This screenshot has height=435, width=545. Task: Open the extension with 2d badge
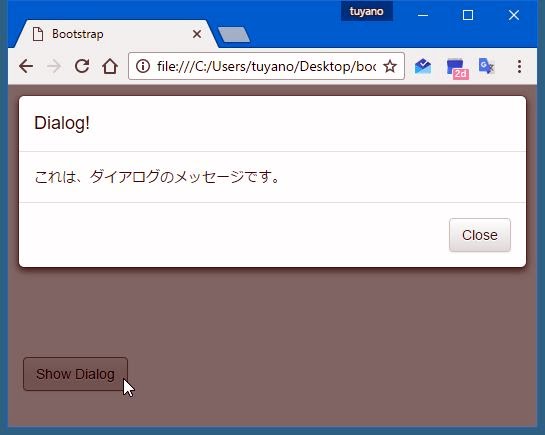[x=457, y=68]
